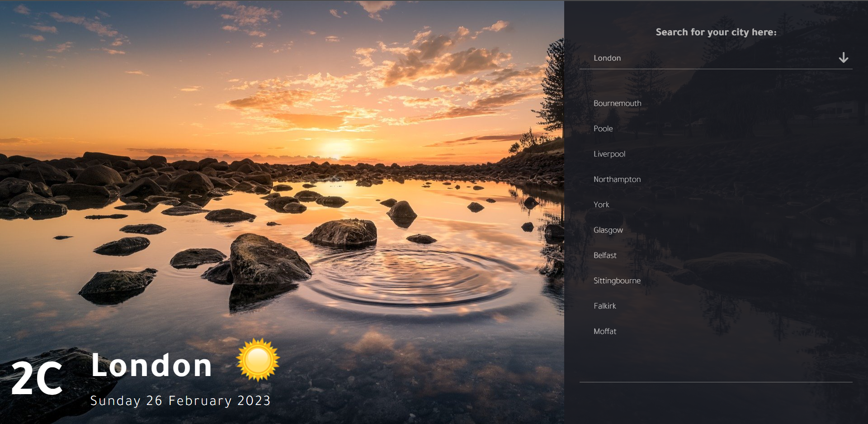Select Glasgow from the city list
868x424 pixels.
608,230
